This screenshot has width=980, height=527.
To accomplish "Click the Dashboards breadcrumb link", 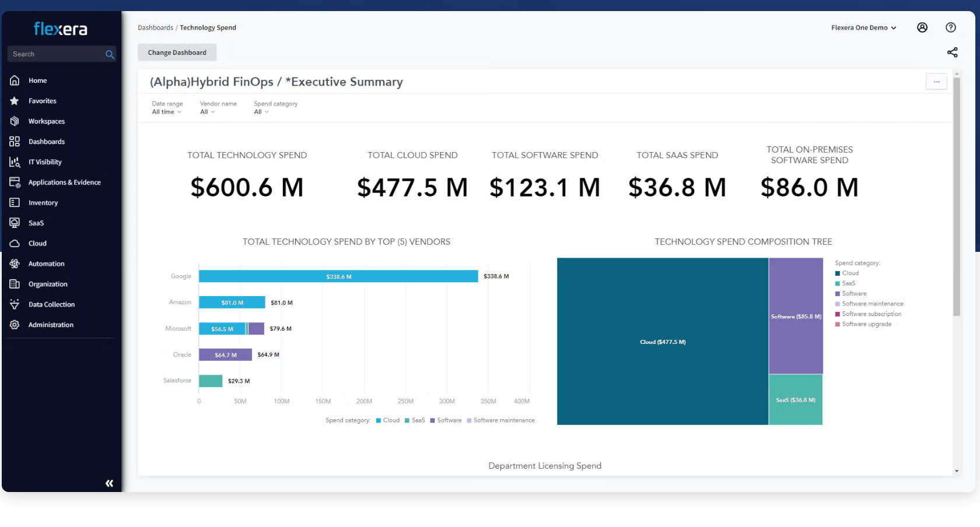I will [155, 28].
